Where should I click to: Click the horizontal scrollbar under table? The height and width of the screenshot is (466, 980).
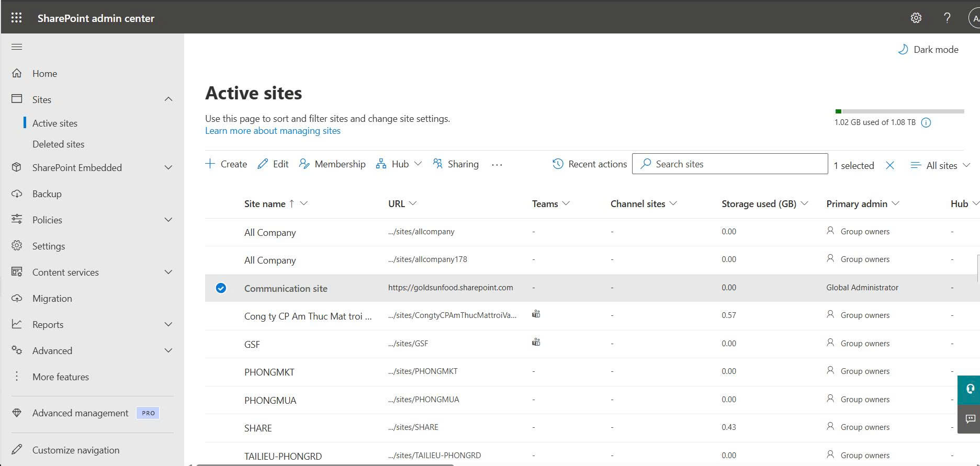(324, 464)
